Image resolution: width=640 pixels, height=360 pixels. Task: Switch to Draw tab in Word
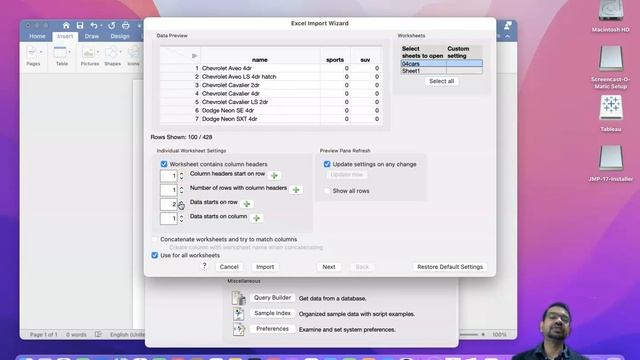92,36
